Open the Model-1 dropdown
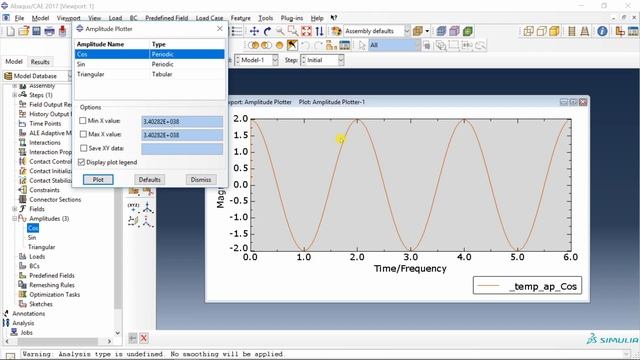Screen dimensions: 640x360 275,60
